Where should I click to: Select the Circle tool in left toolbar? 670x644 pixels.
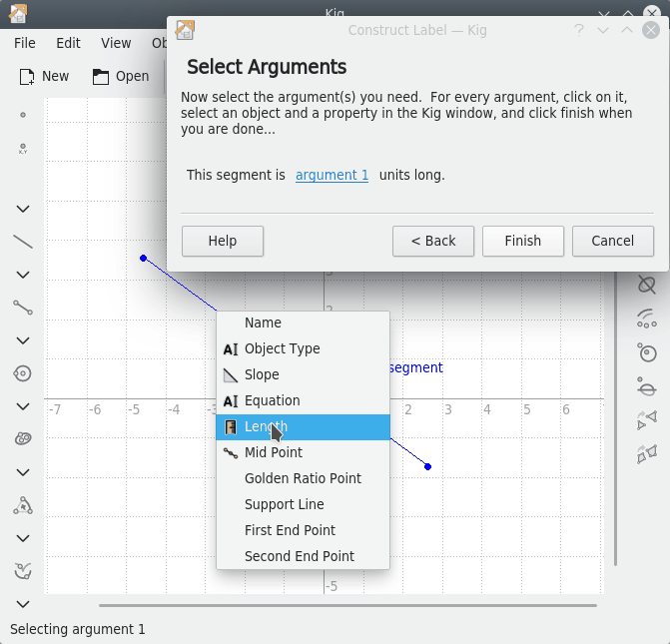tap(23, 373)
